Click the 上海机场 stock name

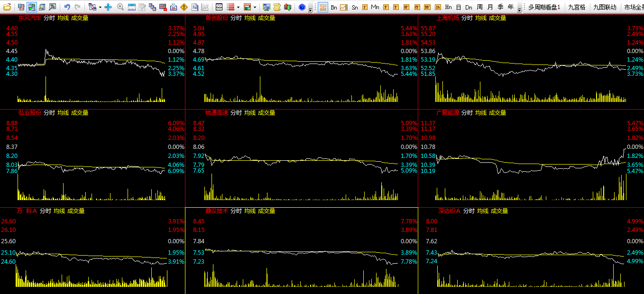[448, 18]
